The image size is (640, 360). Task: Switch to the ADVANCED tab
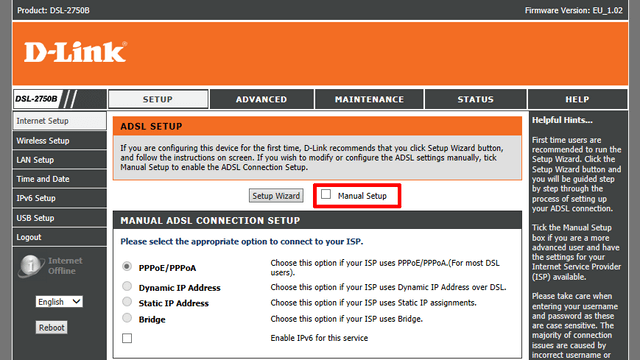point(262,99)
